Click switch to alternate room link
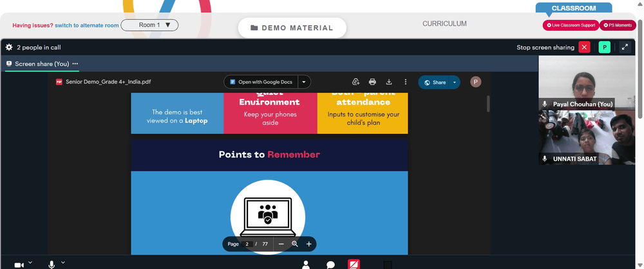Image resolution: width=644 pixels, height=269 pixels. click(87, 26)
